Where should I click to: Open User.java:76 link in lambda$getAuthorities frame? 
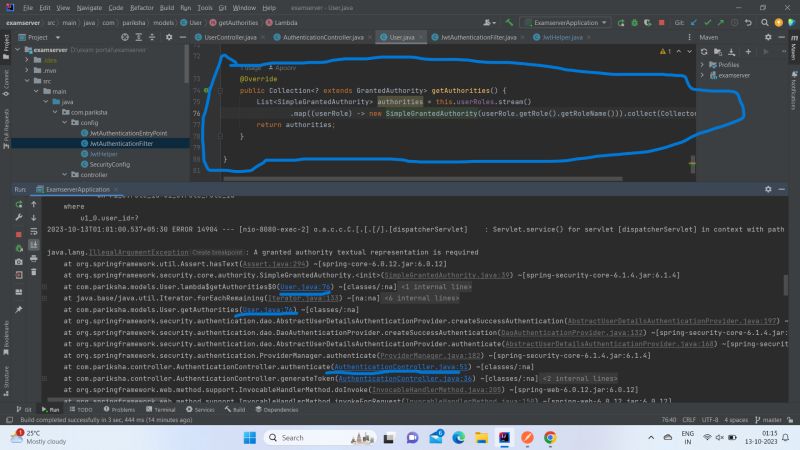point(306,287)
